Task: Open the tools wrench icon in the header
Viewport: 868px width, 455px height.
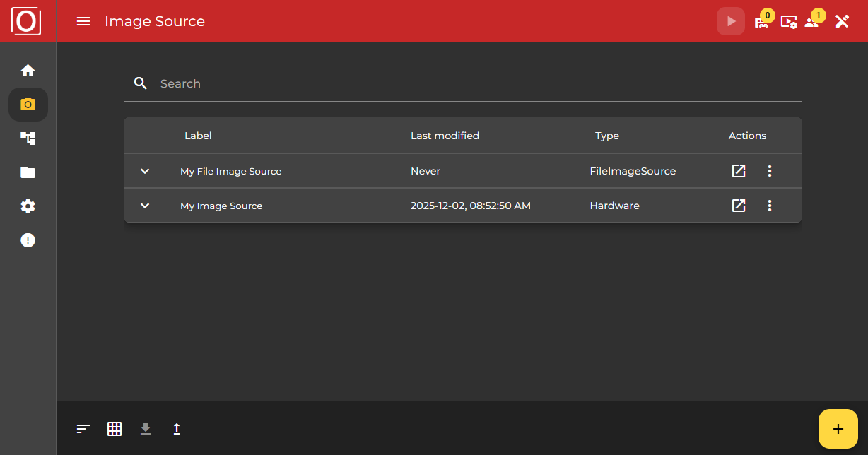Action: (841, 21)
